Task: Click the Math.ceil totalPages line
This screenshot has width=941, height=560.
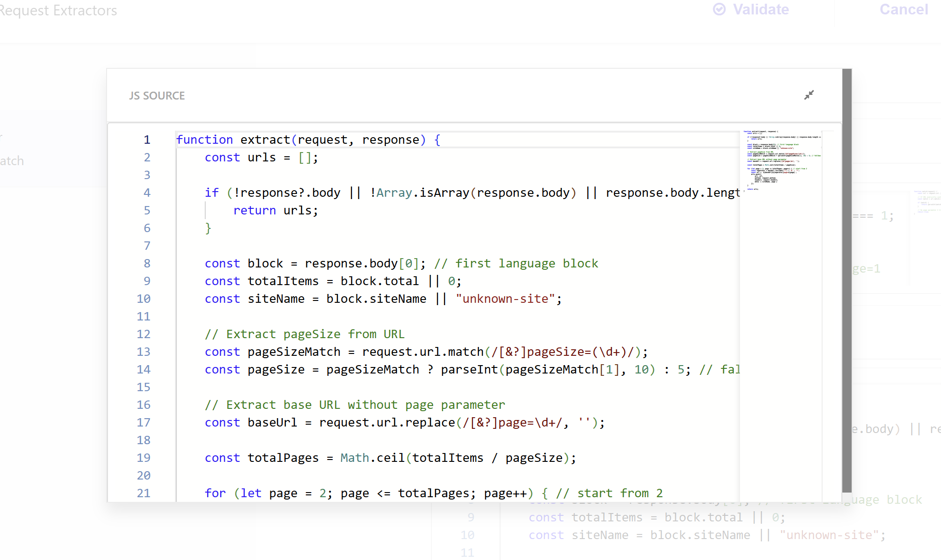Action: click(390, 458)
